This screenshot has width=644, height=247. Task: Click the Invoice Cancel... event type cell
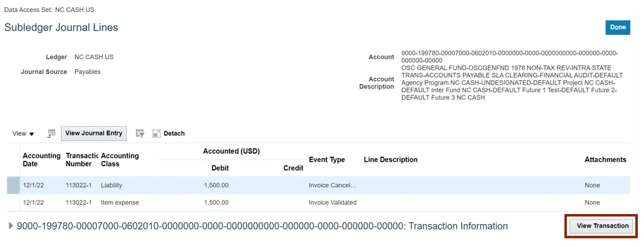333,185
